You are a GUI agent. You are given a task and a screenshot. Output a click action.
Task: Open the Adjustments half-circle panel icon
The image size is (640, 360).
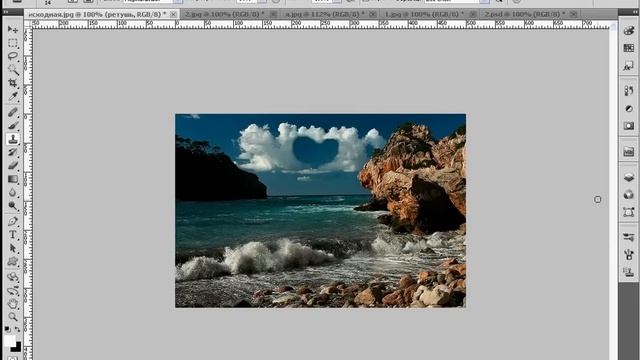[629, 109]
